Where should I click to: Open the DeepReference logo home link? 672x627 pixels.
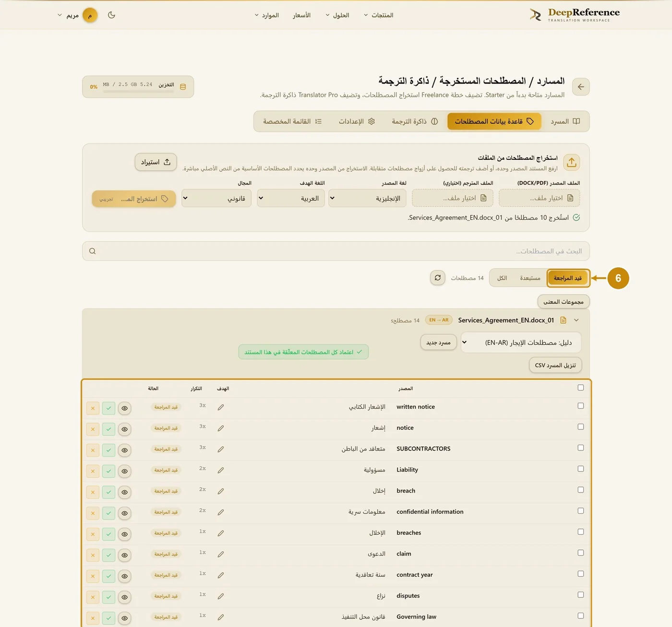(575, 15)
